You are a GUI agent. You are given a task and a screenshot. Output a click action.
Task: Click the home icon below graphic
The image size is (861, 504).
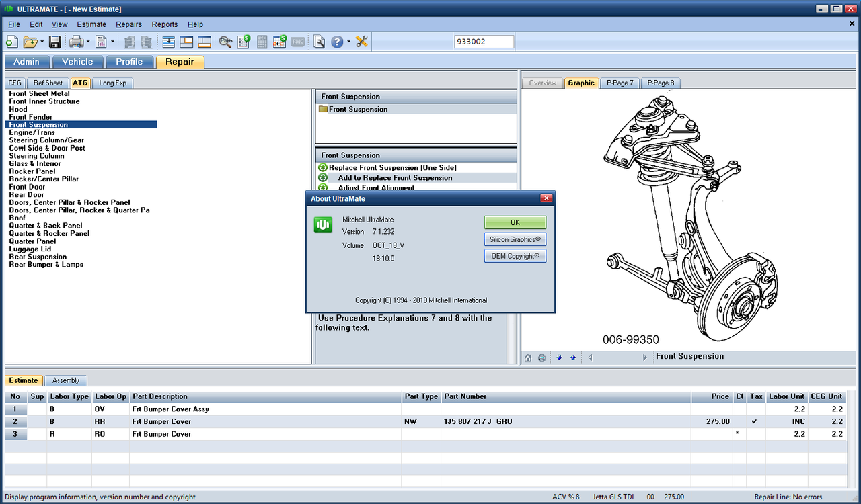coord(528,358)
